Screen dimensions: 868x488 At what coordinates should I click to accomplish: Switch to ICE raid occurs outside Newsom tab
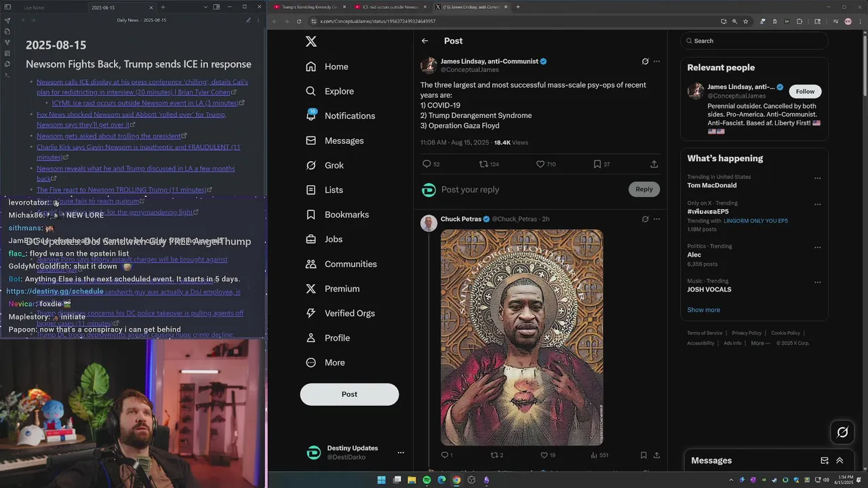[389, 7]
